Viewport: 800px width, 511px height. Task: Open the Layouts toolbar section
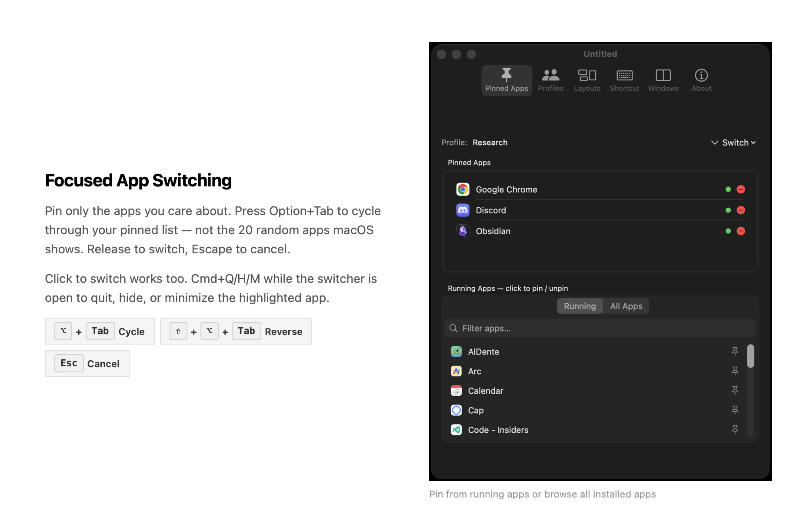click(x=587, y=80)
